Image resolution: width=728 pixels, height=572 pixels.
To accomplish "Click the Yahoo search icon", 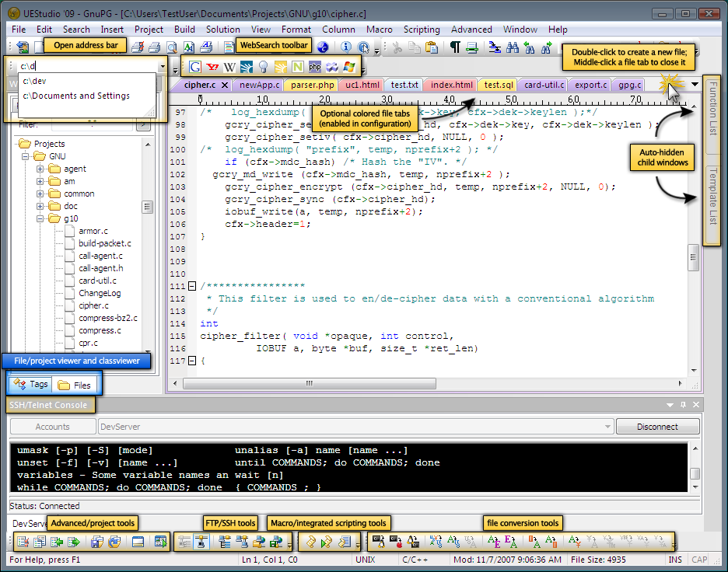I will tap(212, 67).
